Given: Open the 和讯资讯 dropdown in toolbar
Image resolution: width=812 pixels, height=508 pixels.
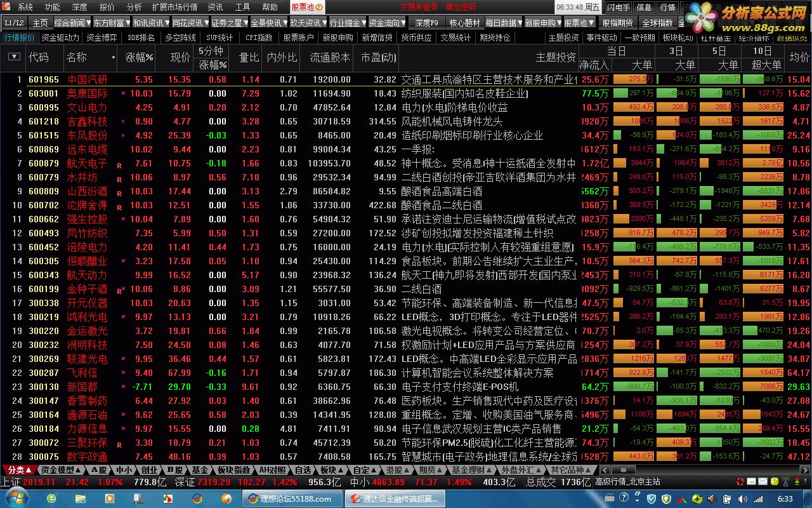Looking at the screenshot, I should [150, 23].
